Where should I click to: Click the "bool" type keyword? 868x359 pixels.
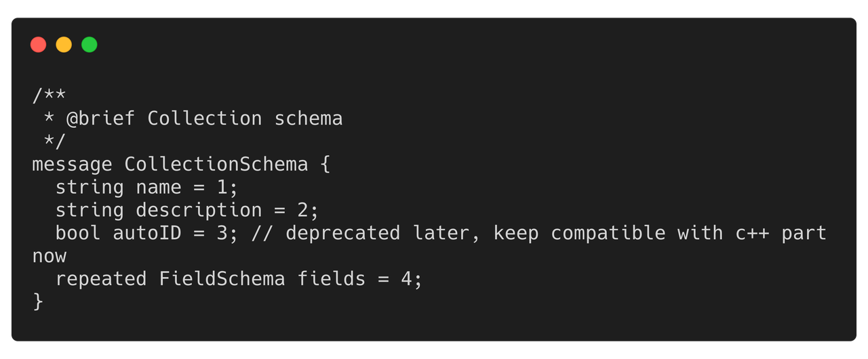[78, 234]
